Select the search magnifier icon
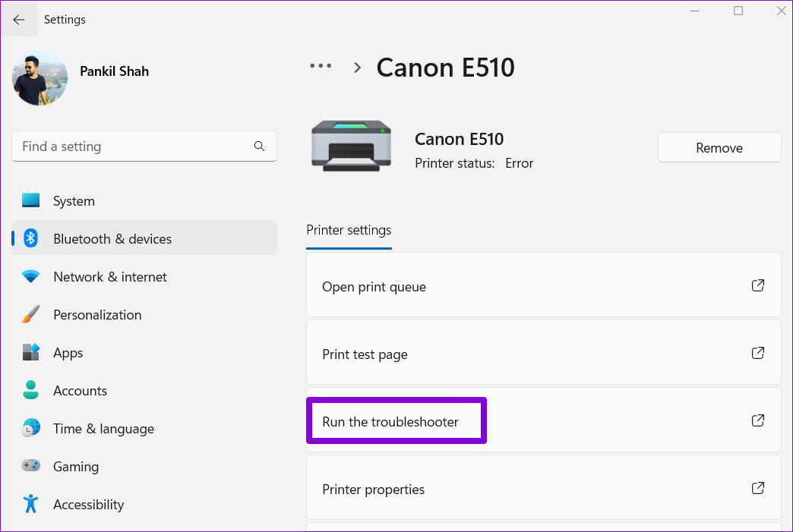The image size is (793, 532). point(259,146)
